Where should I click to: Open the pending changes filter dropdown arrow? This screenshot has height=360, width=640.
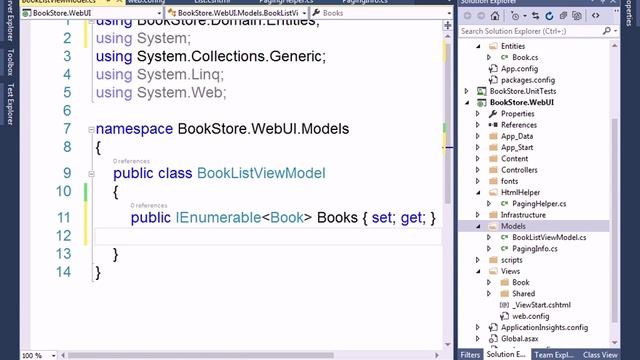[x=525, y=16]
